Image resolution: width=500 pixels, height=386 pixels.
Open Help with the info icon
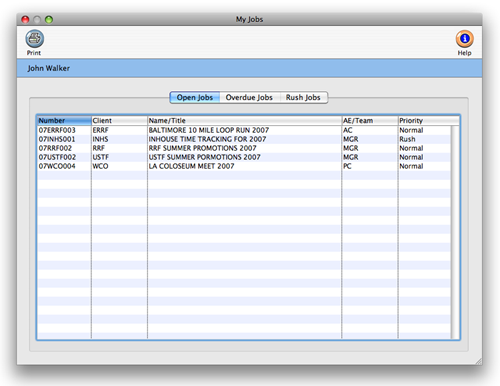coord(465,39)
